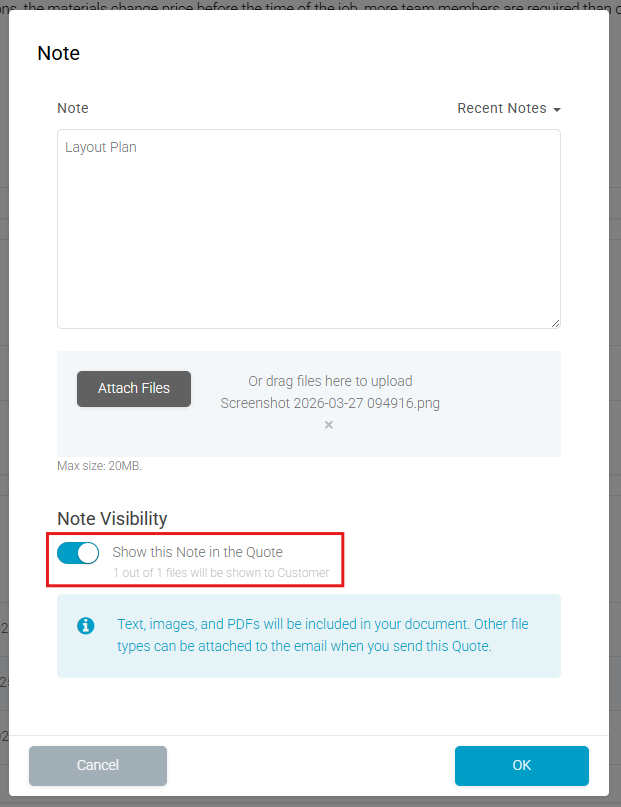
Task: Remove the attached screenshot using the × icon
Action: click(328, 424)
